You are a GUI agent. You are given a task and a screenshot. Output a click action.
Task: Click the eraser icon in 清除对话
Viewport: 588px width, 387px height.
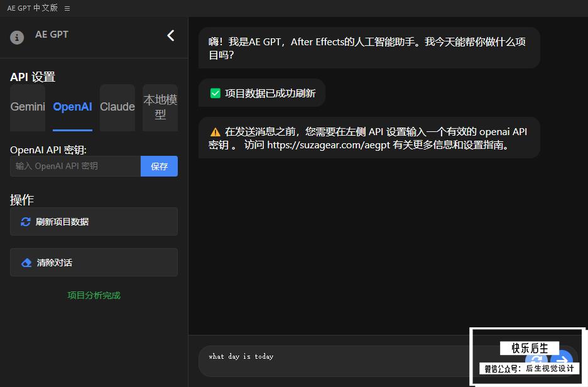(x=26, y=263)
